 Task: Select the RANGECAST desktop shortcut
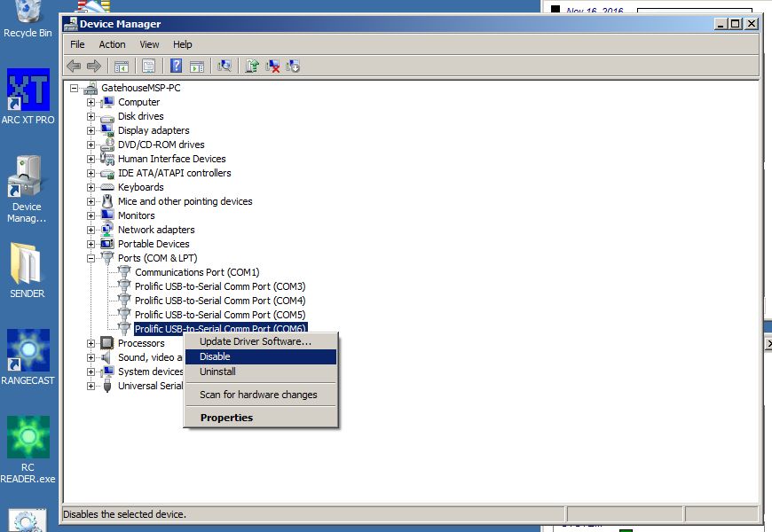pos(28,357)
